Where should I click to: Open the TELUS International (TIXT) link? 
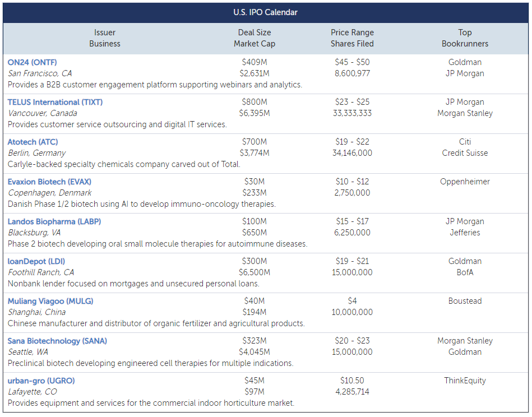click(55, 102)
